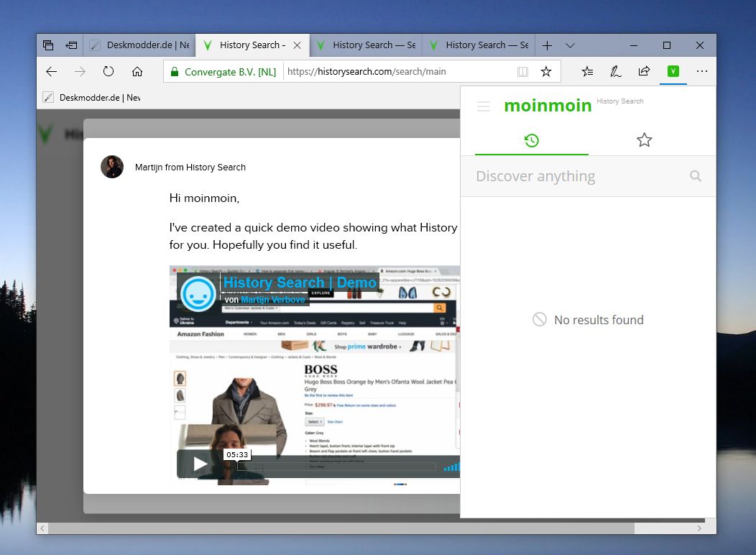This screenshot has width=756, height=555.
Task: Open the extension panel hamburger menu
Action: (483, 106)
